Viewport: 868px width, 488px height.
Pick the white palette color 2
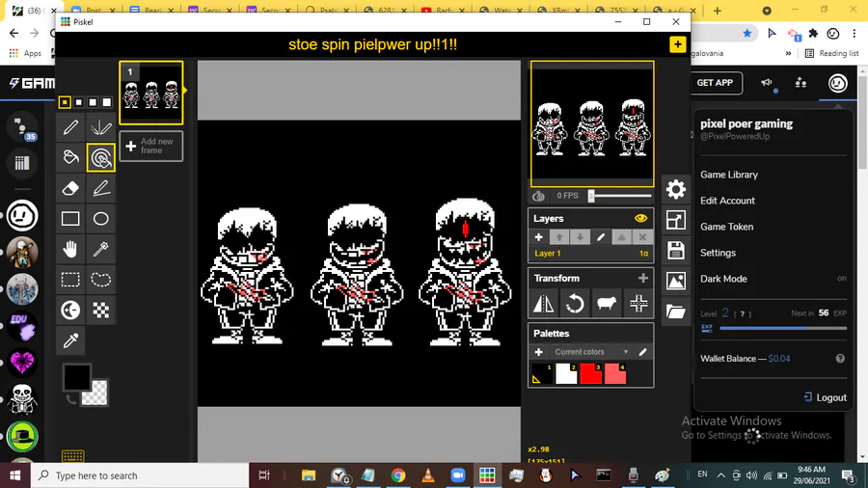(566, 374)
